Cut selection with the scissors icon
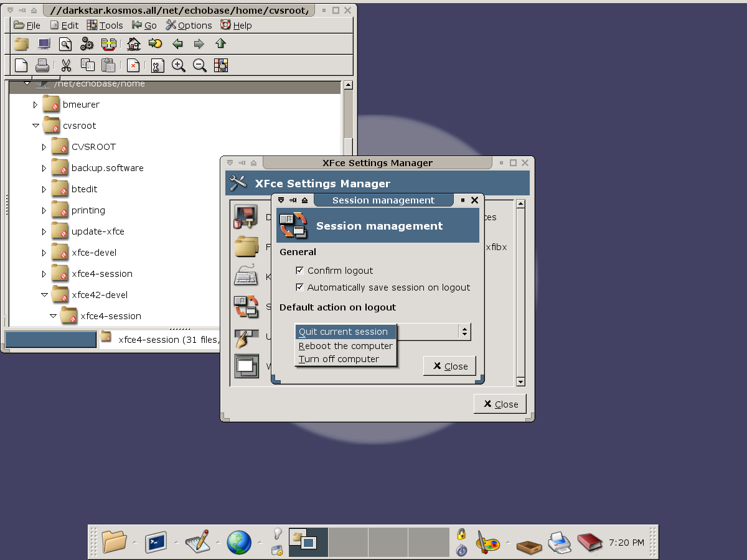The width and height of the screenshot is (747, 560). (x=66, y=65)
